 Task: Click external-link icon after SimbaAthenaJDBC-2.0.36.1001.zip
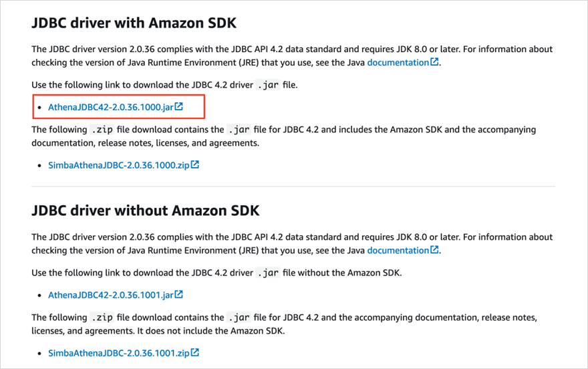195,353
